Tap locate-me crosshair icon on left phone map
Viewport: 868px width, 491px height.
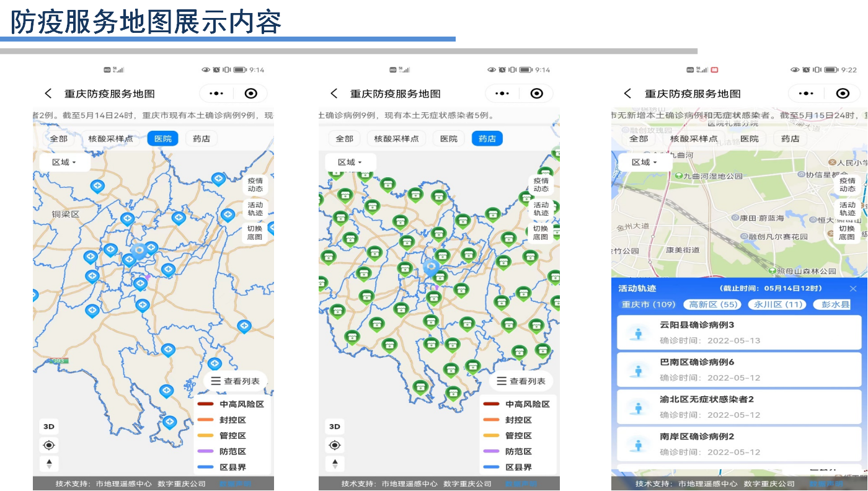coord(49,445)
